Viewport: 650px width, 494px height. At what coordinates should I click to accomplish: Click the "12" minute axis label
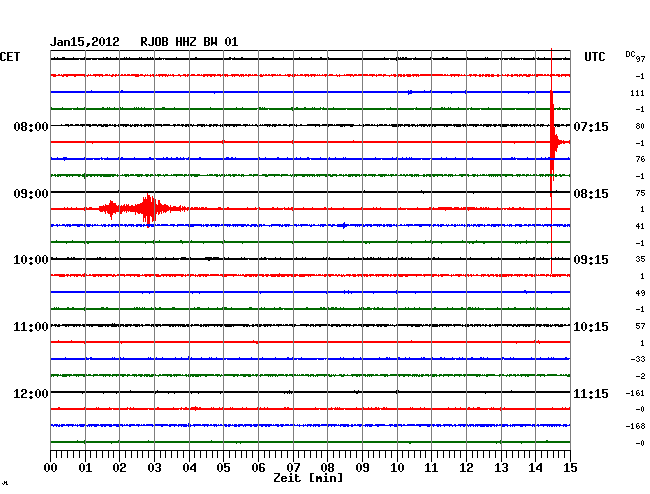click(x=466, y=468)
